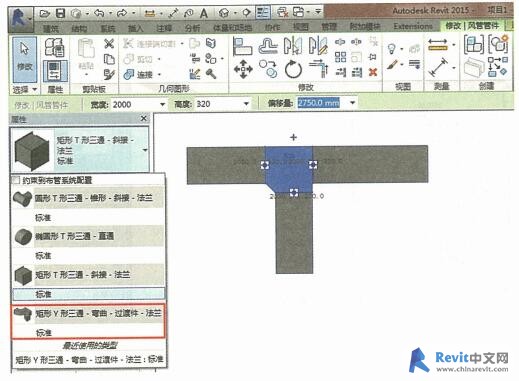Toggle the Properties palette button
Viewport: 519px width, 381px height.
tap(55, 71)
